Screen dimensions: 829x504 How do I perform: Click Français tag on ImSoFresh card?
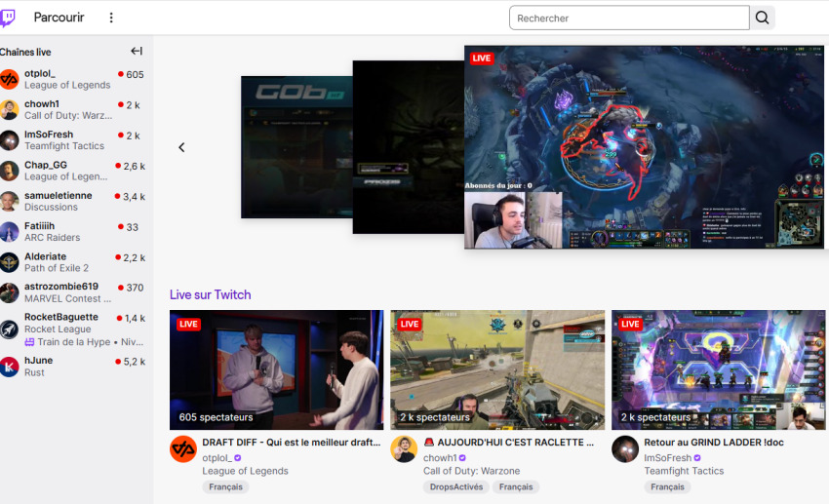[667, 487]
